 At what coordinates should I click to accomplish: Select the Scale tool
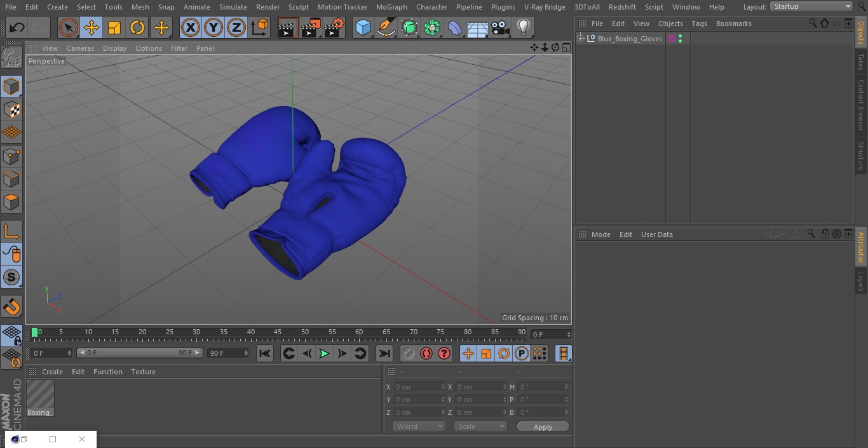[114, 27]
